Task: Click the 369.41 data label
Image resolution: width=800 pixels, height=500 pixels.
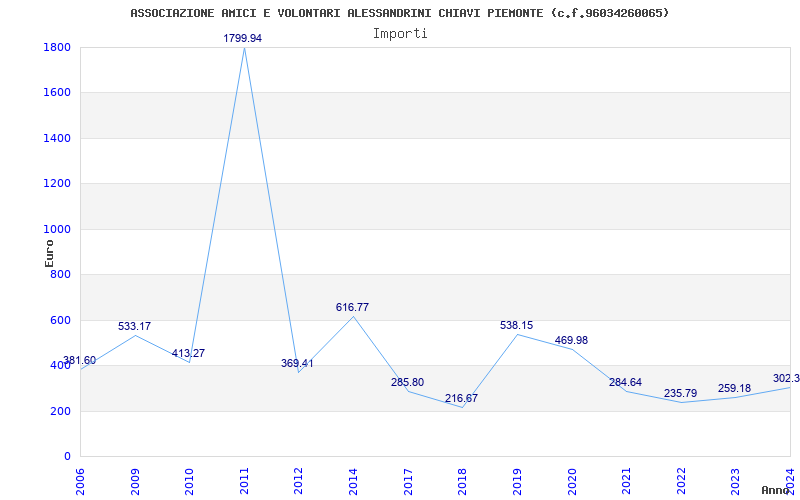Action: [297, 364]
